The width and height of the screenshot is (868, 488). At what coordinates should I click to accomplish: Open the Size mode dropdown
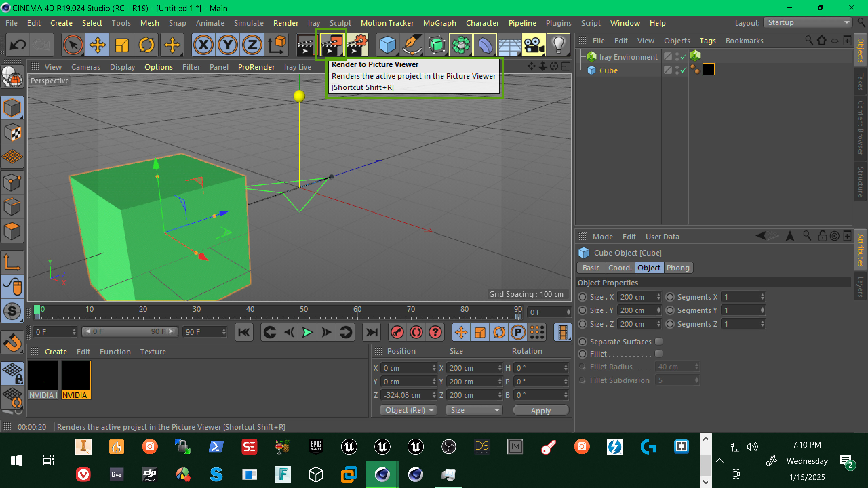tap(474, 410)
